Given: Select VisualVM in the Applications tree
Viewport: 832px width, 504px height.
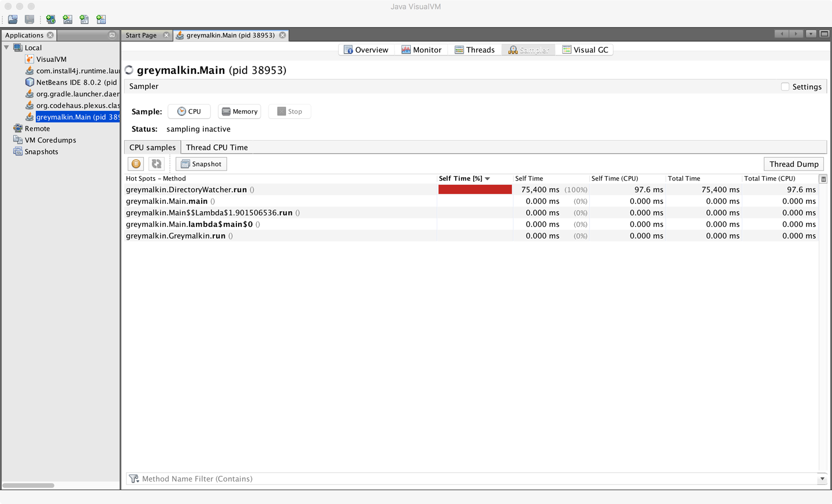Looking at the screenshot, I should [51, 59].
